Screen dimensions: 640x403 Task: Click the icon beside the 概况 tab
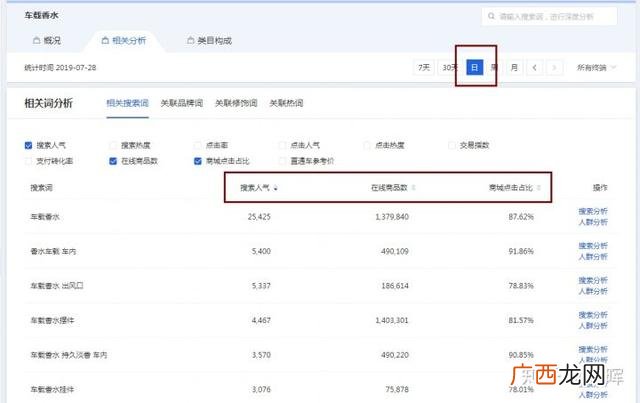coord(36,40)
